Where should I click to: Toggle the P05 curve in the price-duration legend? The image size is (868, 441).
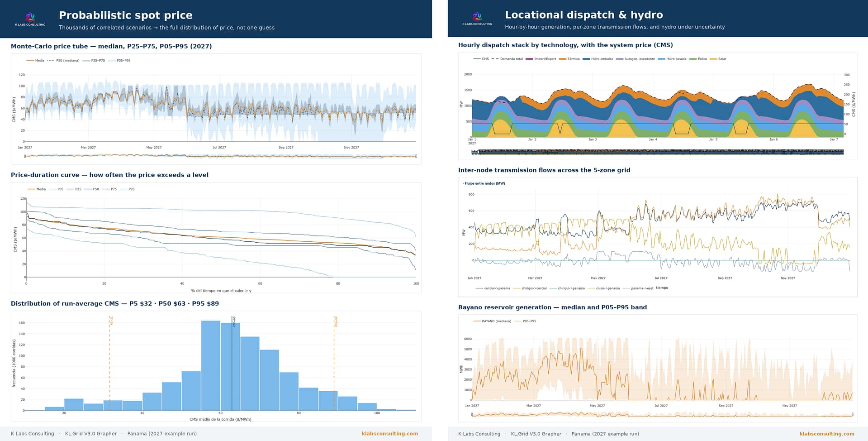56,189
